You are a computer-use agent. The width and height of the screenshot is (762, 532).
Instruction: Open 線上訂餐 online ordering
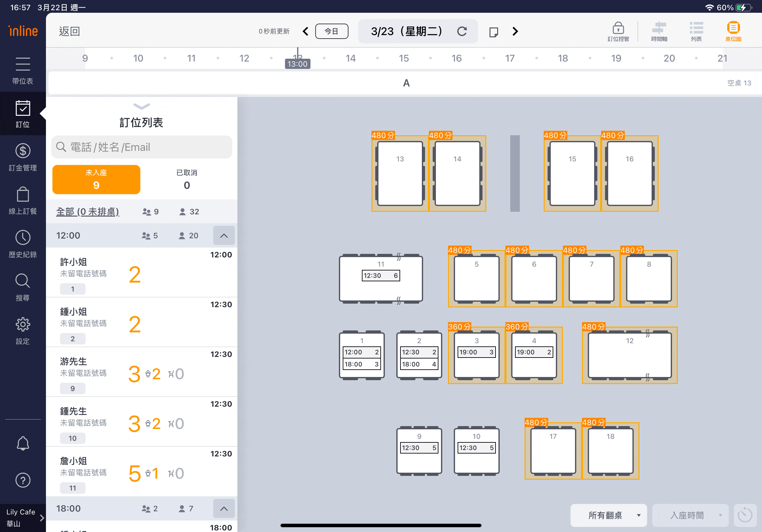point(23,201)
